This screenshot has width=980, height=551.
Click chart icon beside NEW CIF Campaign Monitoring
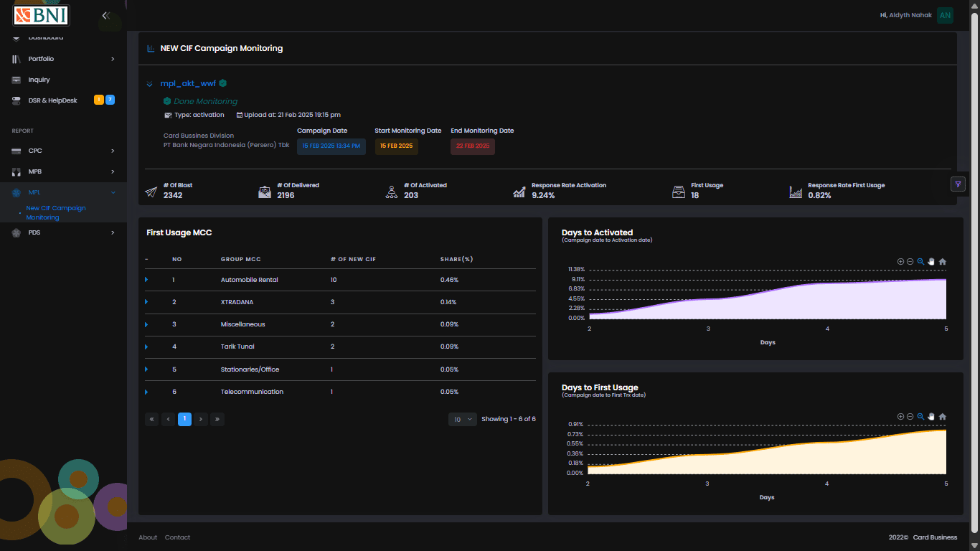tap(151, 48)
